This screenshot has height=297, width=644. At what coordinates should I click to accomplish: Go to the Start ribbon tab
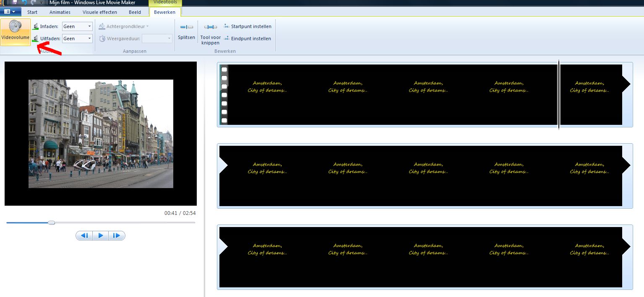[32, 12]
